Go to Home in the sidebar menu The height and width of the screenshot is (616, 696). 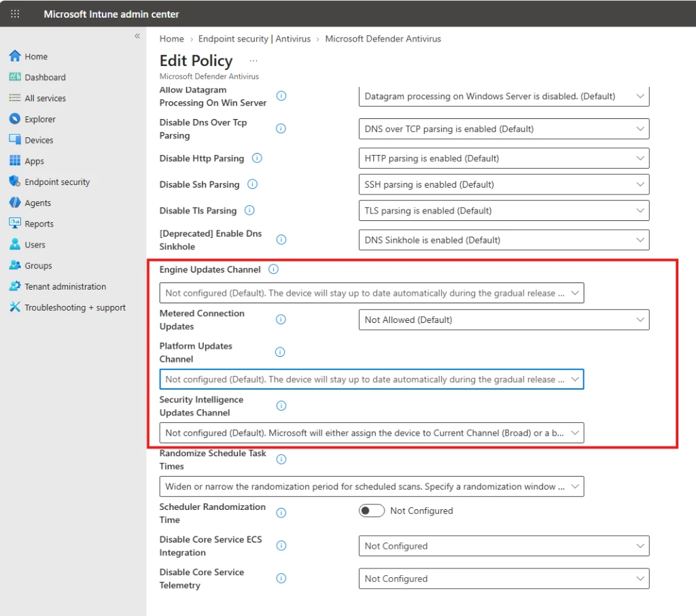coord(36,56)
